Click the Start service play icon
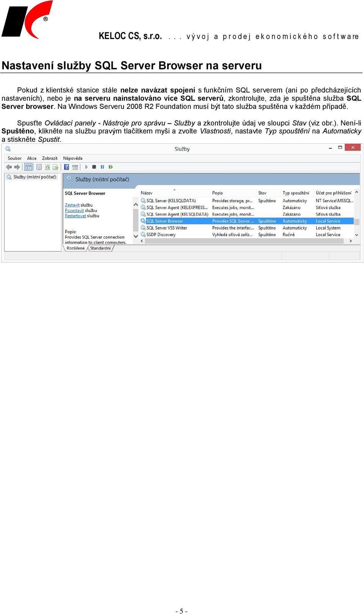 86,167
